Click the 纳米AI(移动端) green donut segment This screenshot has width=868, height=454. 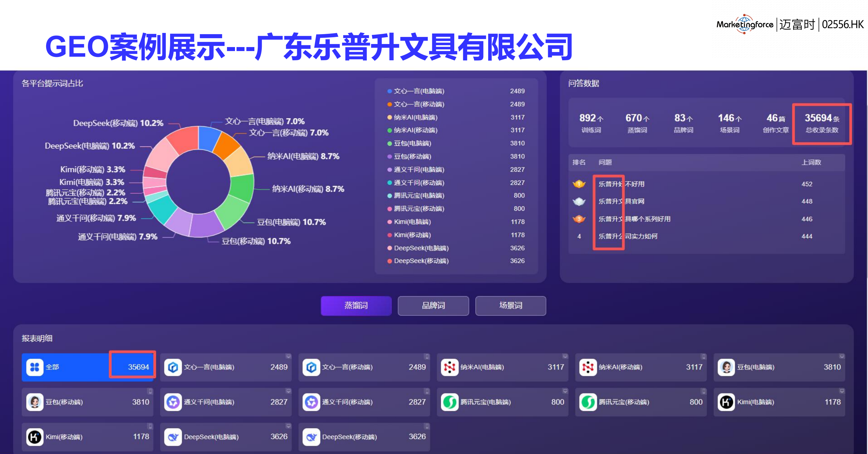pos(242,187)
